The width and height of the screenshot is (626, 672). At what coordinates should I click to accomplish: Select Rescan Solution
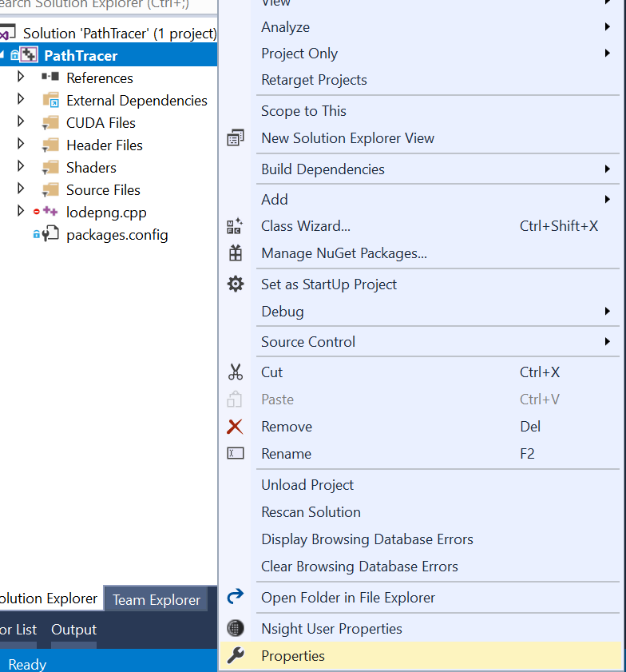[420, 511]
